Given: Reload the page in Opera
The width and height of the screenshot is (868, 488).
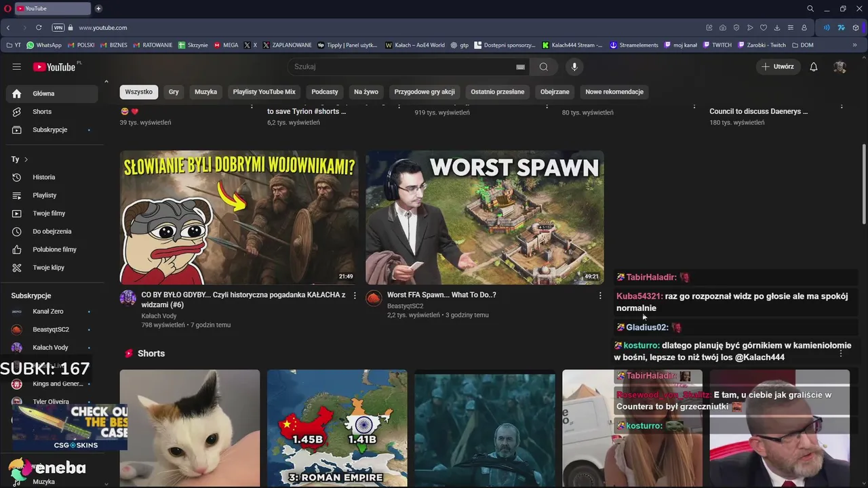Looking at the screenshot, I should [x=39, y=28].
